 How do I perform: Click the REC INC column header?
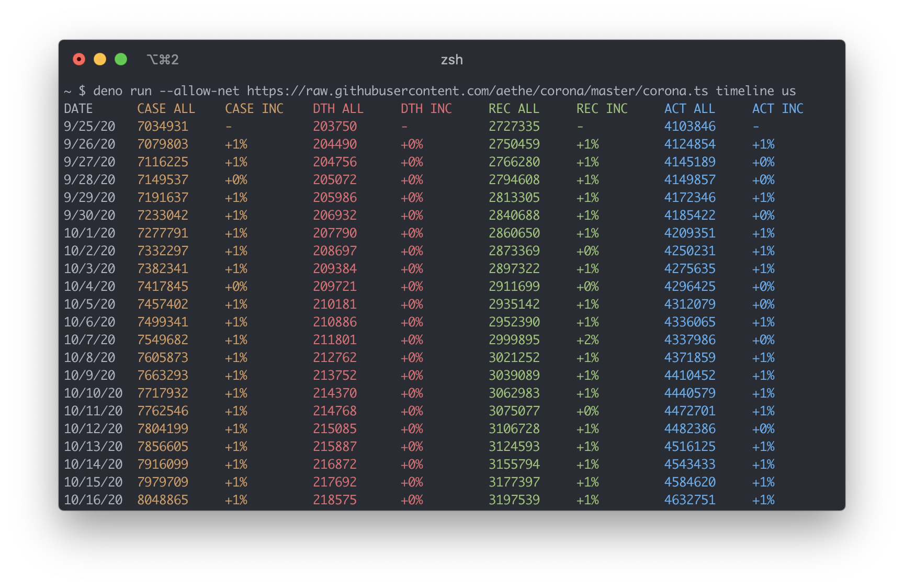click(x=602, y=109)
